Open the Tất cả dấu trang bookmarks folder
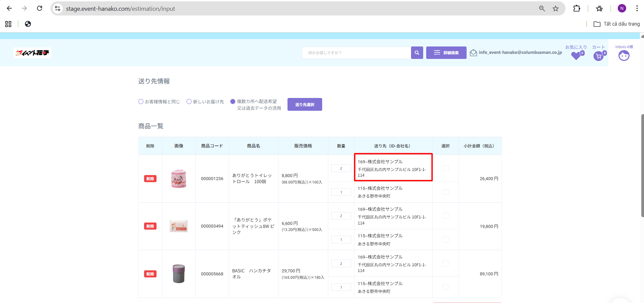The width and height of the screenshot is (644, 303). pos(617,24)
